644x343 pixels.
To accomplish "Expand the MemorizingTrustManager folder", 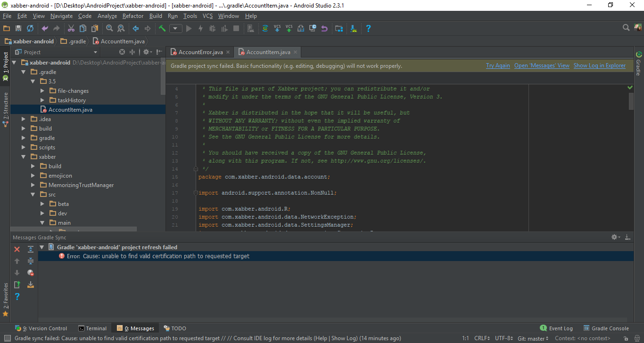I will click(33, 185).
